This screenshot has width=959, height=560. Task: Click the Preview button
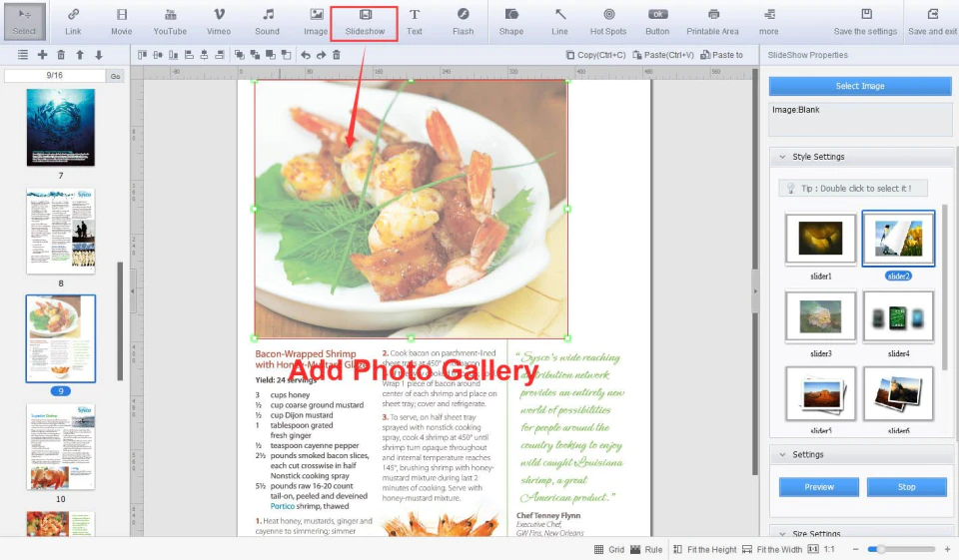pos(819,487)
